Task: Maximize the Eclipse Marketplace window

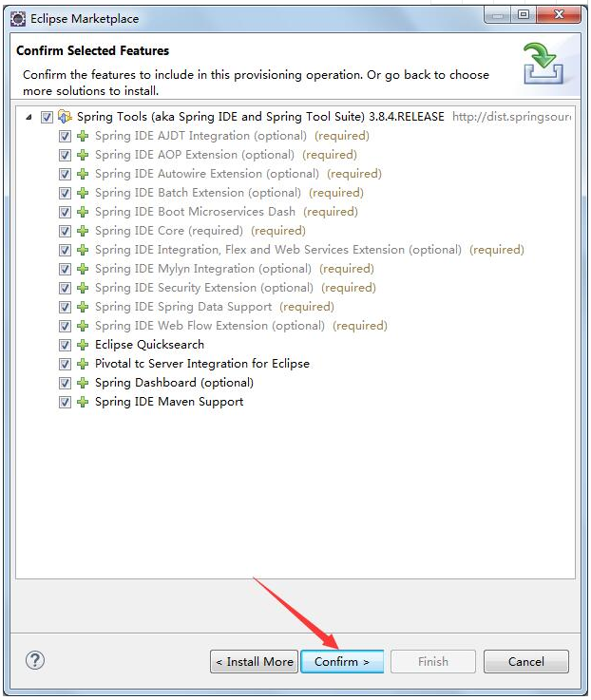Action: point(524,15)
